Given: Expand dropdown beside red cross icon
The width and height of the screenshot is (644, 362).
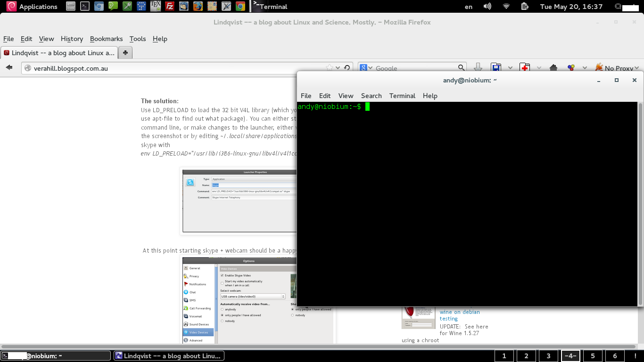Looking at the screenshot, I should (x=539, y=68).
